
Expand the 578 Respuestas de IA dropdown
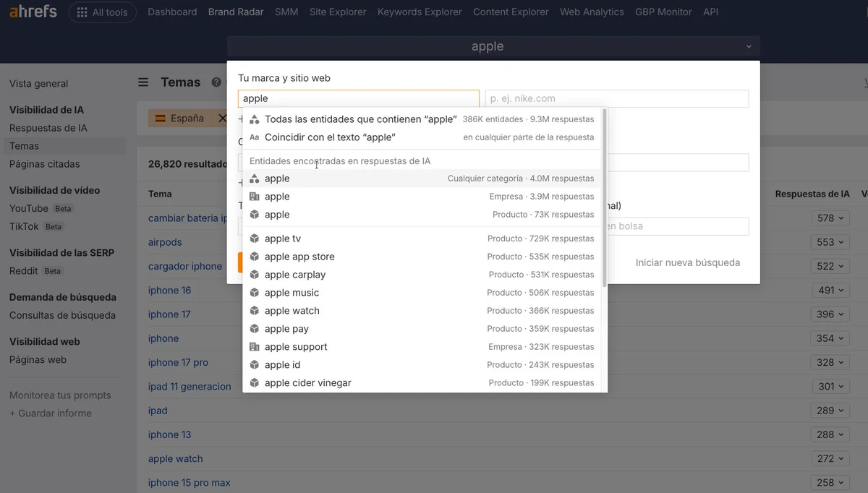[x=830, y=218]
